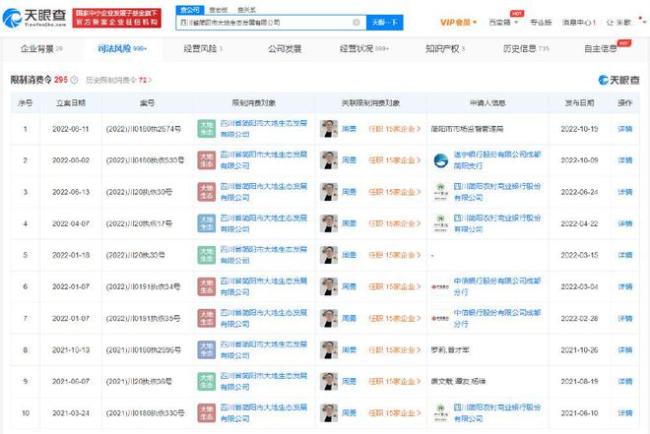Click the green company badge in row 4
Image resolution: width=650 pixels, height=434 pixels.
tap(205, 224)
